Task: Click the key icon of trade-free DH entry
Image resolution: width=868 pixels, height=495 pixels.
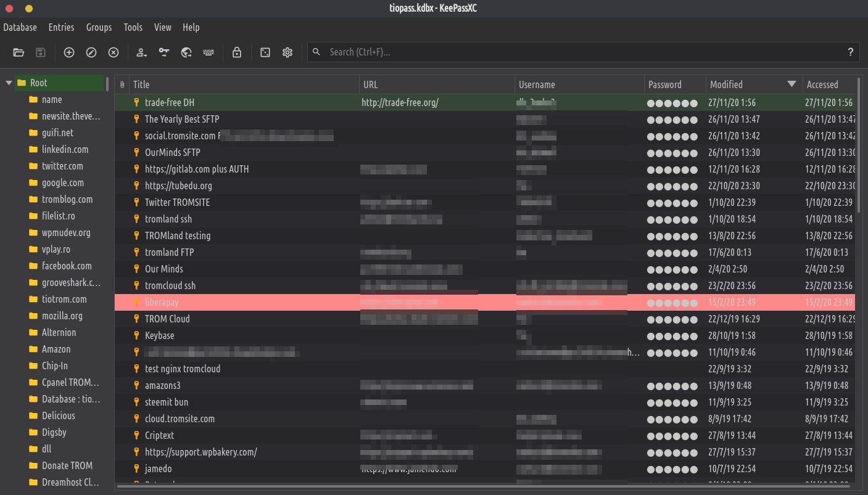Action: click(137, 102)
